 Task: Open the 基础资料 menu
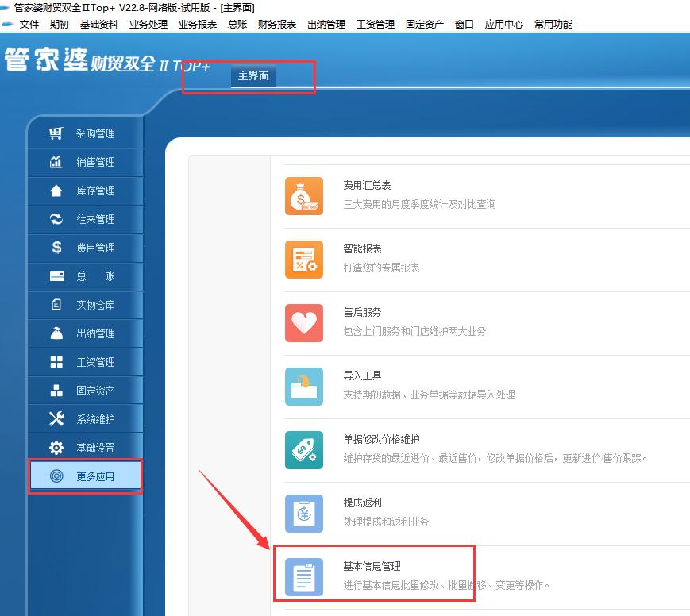click(99, 24)
